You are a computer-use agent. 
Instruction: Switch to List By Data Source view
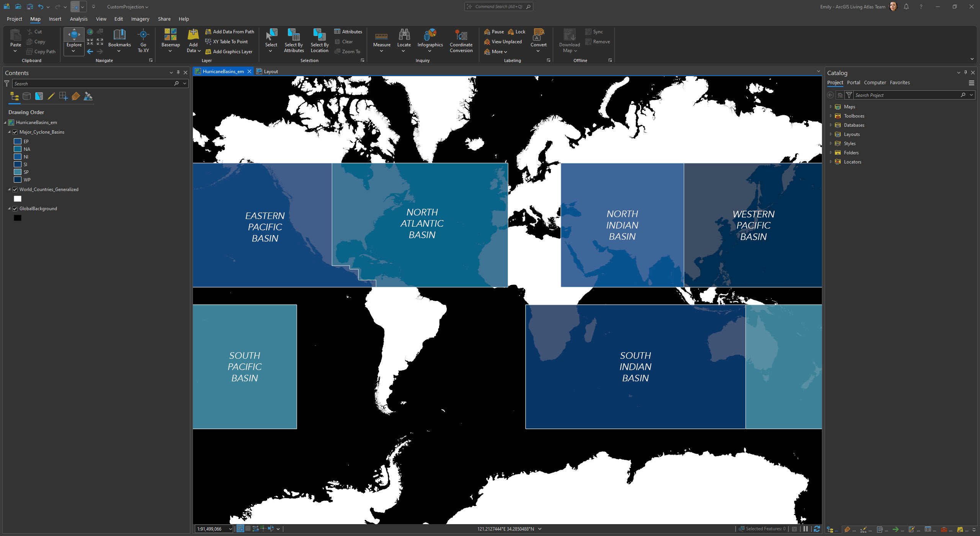26,96
